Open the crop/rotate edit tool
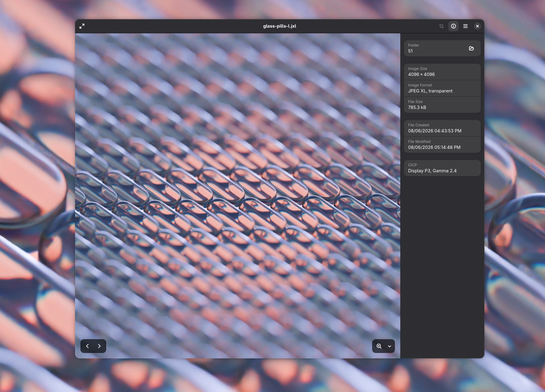 pos(441,26)
